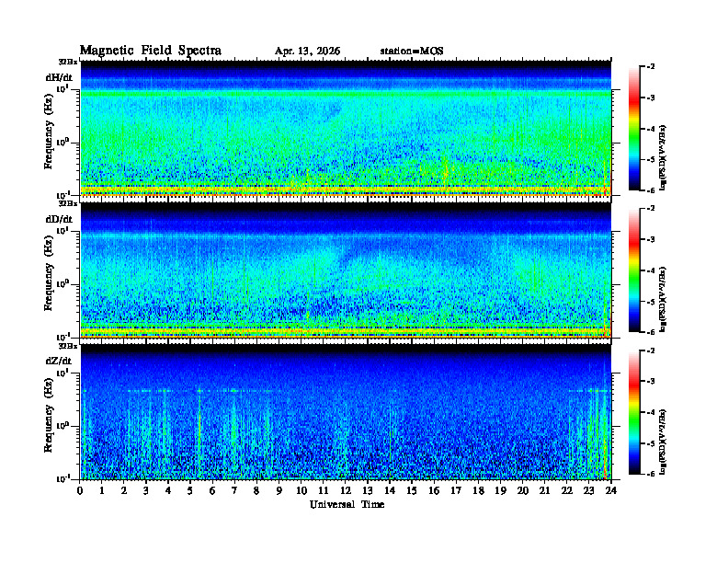This screenshot has height=563, width=728.
Task: Click hour 14 on the time axis
Action: pos(390,490)
